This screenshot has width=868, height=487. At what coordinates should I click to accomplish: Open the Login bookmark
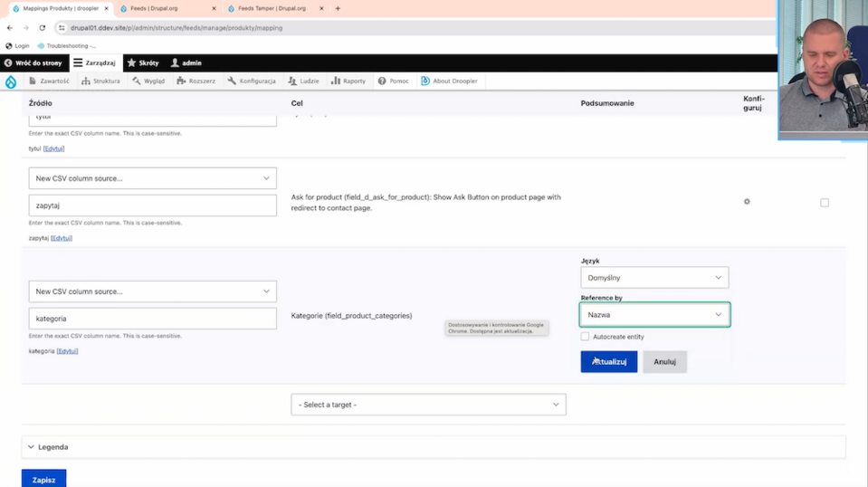[x=17, y=46]
